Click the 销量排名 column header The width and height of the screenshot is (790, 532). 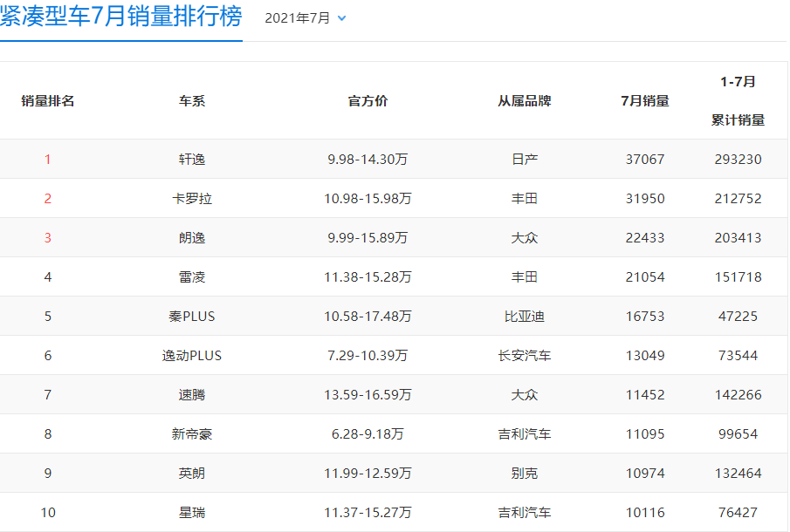pyautogui.click(x=48, y=100)
